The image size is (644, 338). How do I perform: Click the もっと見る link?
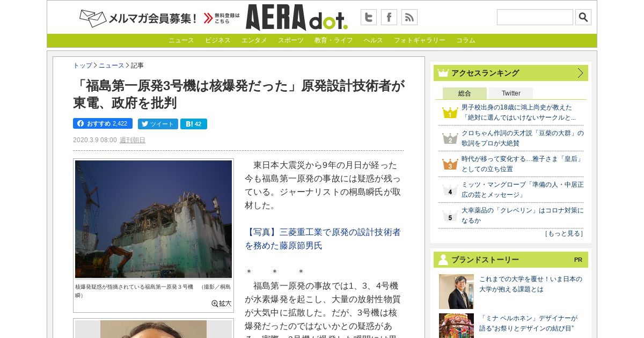point(563,233)
